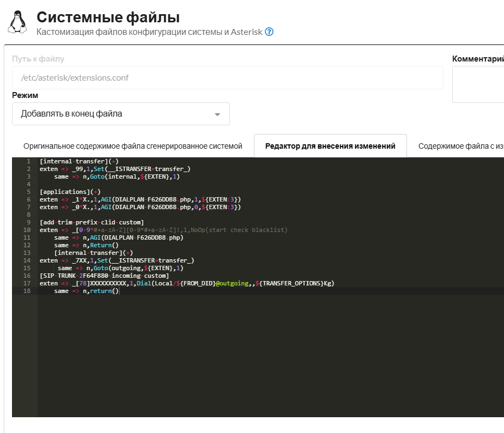
Task: Click the file path input field
Action: pyautogui.click(x=228, y=78)
